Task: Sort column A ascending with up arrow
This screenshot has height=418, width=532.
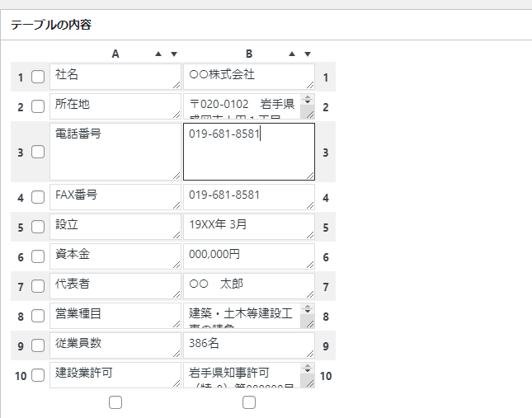Action: 158,54
